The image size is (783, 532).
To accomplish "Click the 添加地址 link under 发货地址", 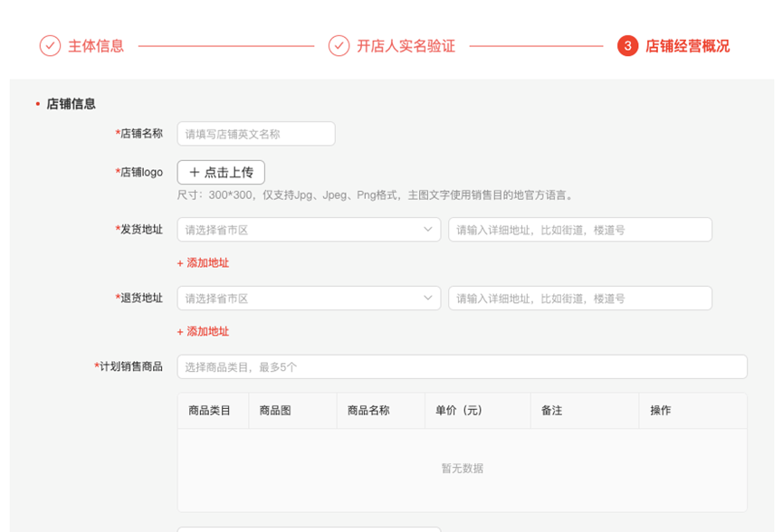I will click(206, 262).
